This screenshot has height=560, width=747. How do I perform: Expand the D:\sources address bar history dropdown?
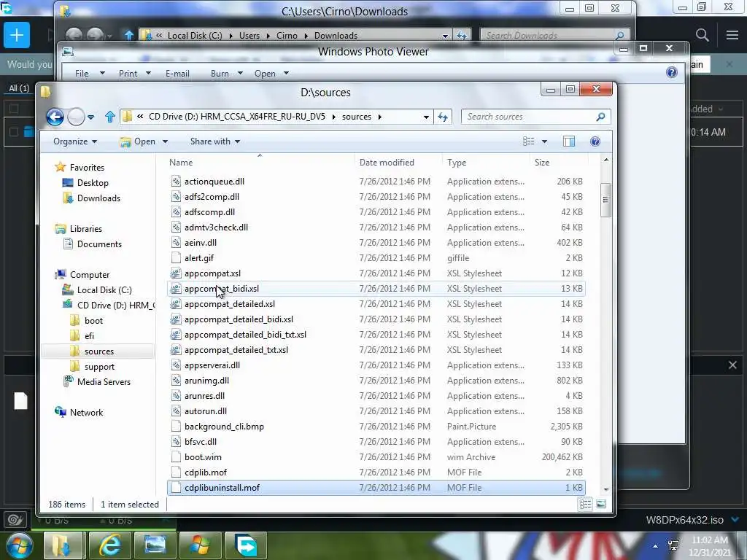(x=426, y=117)
